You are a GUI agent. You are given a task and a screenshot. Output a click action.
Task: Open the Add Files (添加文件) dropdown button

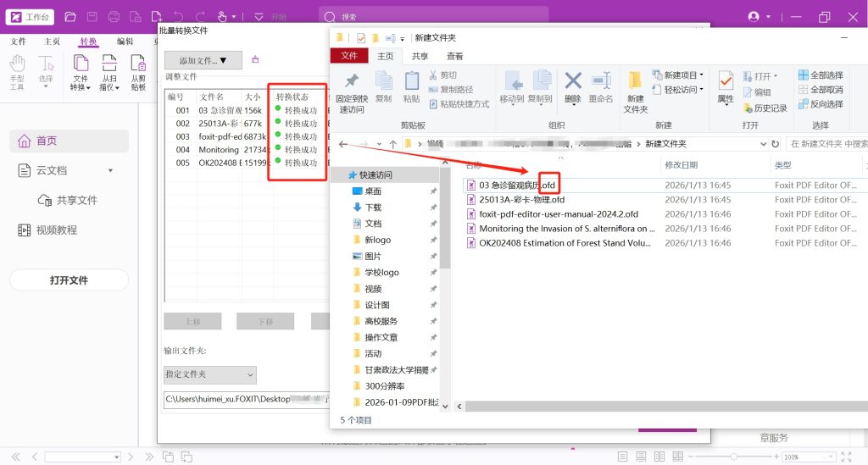tap(203, 60)
